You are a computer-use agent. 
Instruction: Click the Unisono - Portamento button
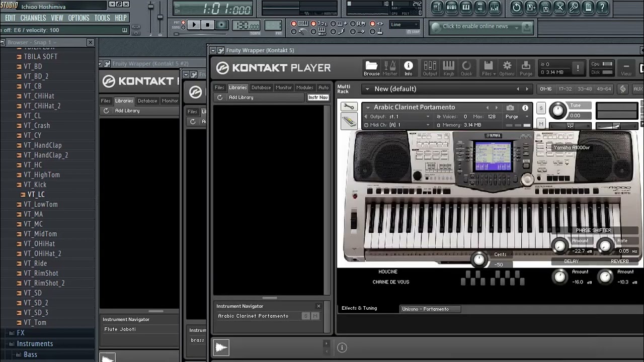tap(430, 309)
